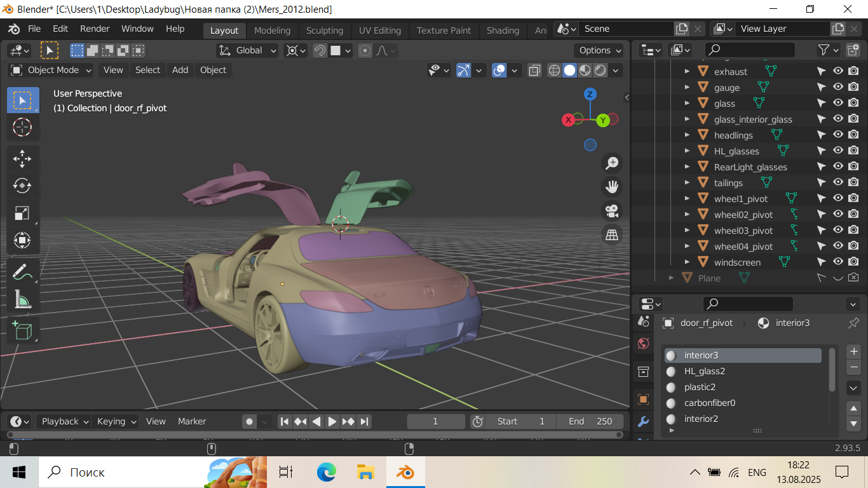Choose the Add Cube tool
Screen dimensions: 868x488
tap(22, 330)
